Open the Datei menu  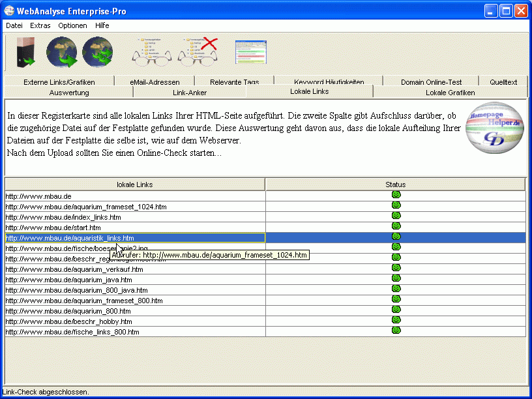click(14, 25)
